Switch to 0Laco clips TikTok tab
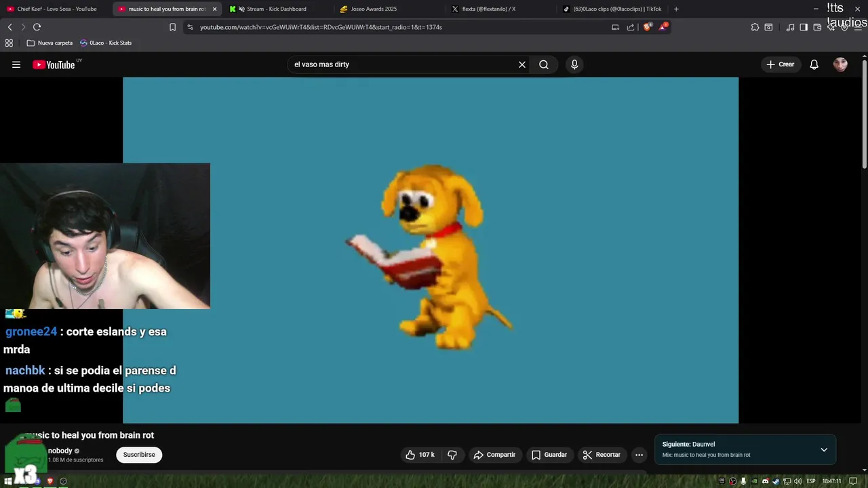This screenshot has width=868, height=488. click(x=617, y=9)
